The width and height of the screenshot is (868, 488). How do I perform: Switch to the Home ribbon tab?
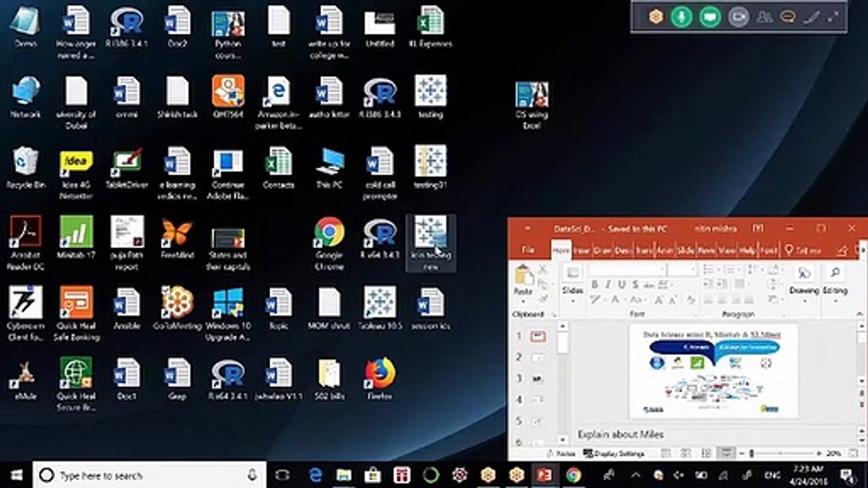point(561,250)
